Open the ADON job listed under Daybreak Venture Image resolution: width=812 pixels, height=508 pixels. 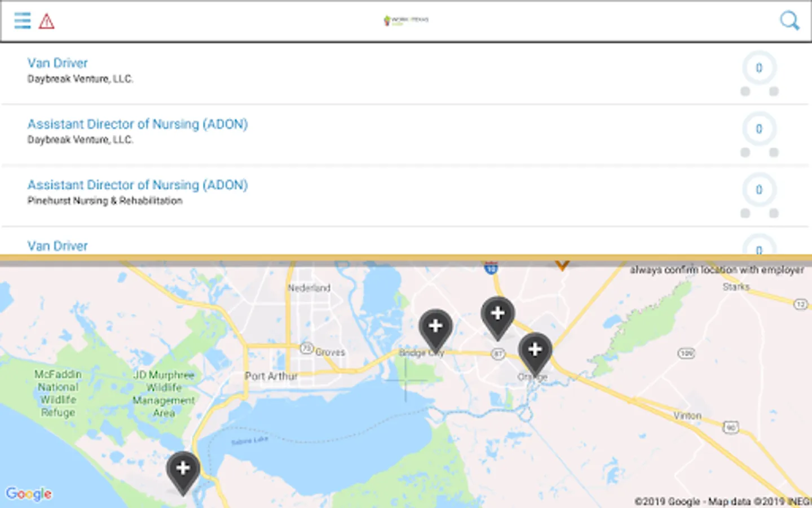[138, 124]
